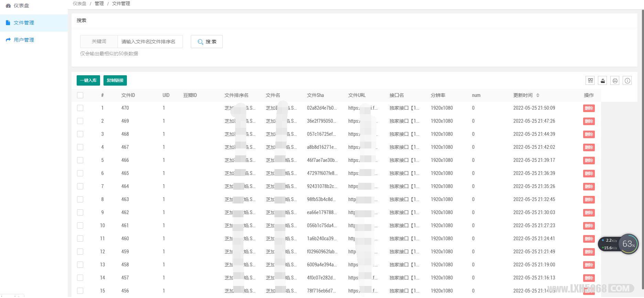Click the table info icon
This screenshot has width=644, height=298.
pos(627,80)
